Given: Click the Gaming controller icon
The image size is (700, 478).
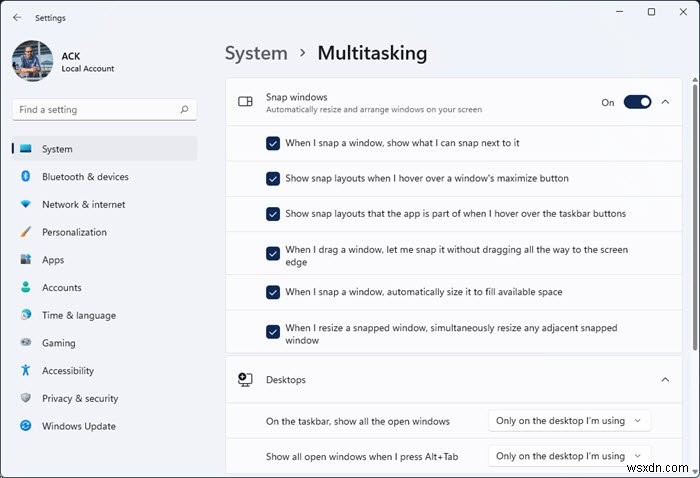Looking at the screenshot, I should click(x=26, y=343).
